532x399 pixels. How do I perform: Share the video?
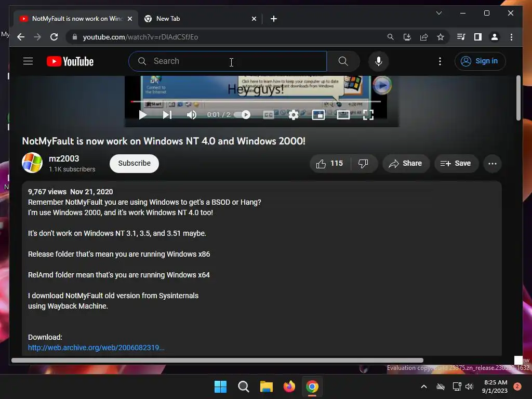(406, 164)
